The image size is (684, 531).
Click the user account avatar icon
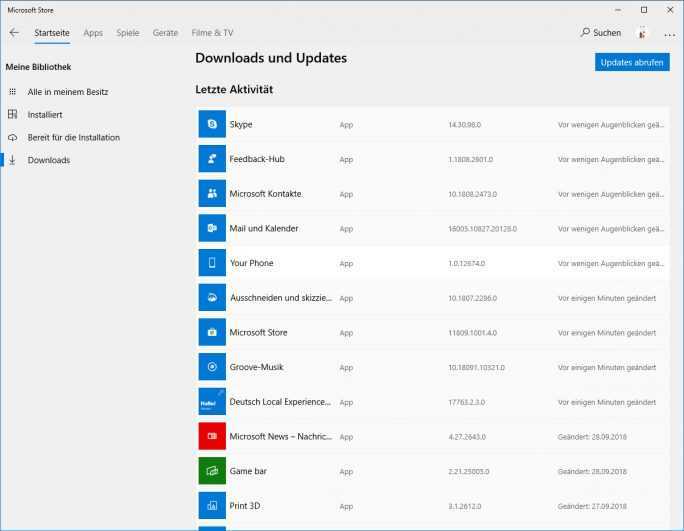pyautogui.click(x=642, y=33)
